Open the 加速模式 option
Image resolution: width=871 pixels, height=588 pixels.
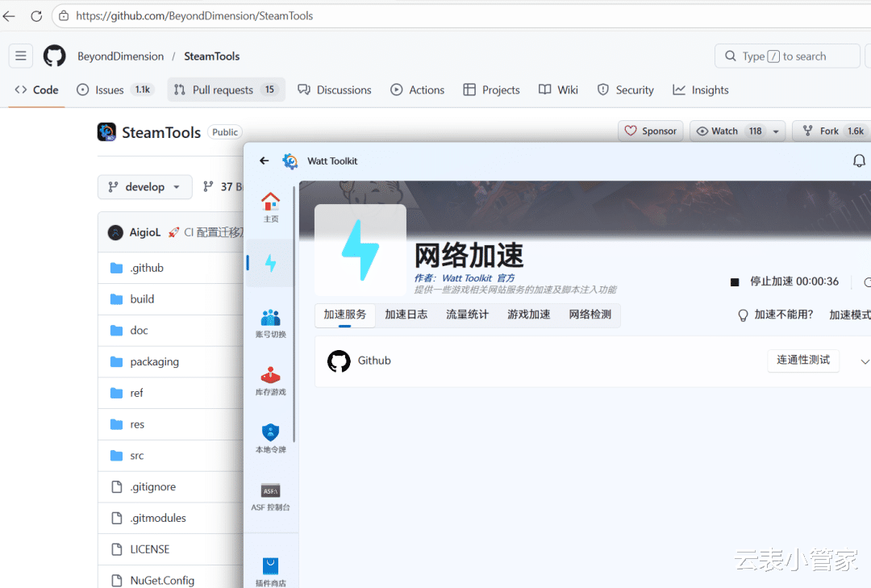(x=849, y=315)
